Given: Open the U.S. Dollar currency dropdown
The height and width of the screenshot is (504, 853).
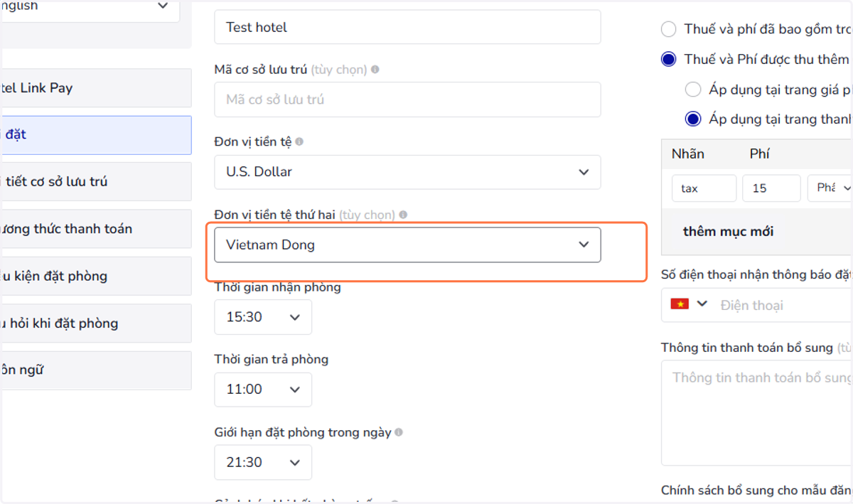Looking at the screenshot, I should (x=407, y=172).
